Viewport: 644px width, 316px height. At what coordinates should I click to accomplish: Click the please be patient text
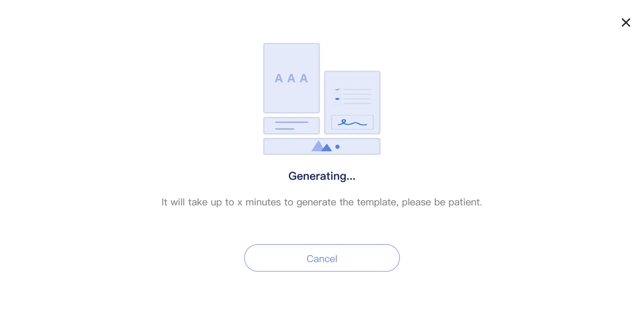coord(442,202)
